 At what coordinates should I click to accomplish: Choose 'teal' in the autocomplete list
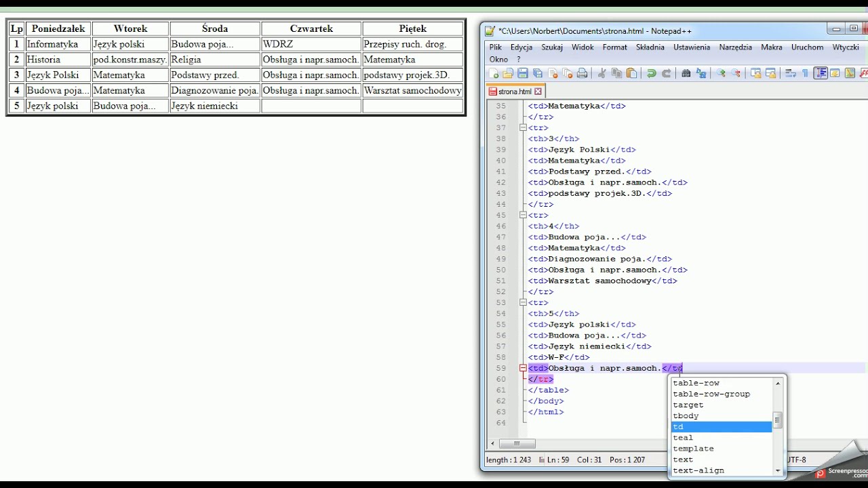[x=722, y=438]
